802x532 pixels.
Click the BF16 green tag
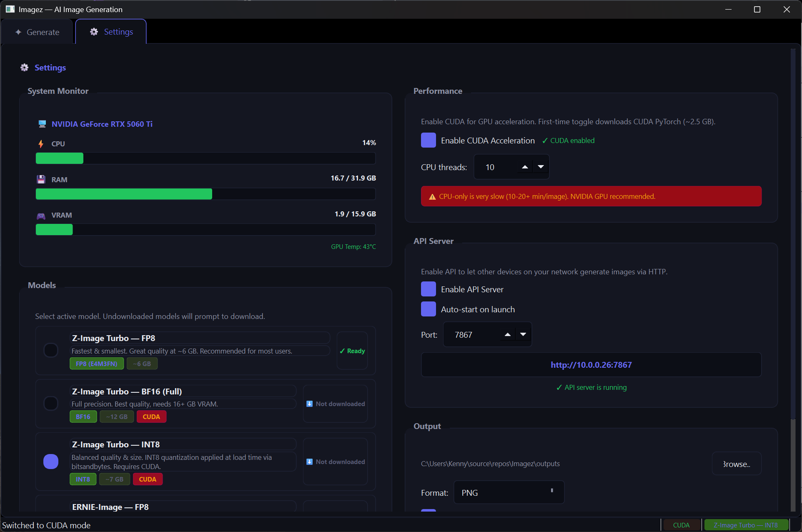(83, 417)
